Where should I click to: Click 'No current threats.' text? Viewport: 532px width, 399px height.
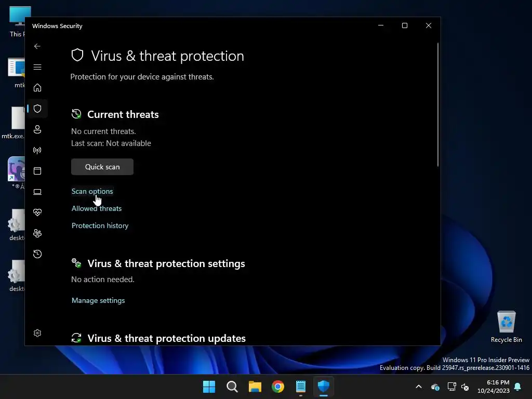pyautogui.click(x=103, y=131)
